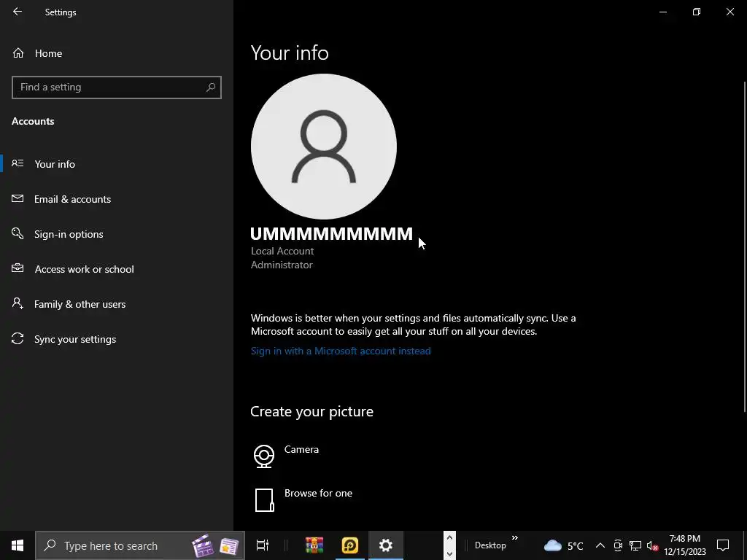Click the Your info person-list icon
The width and height of the screenshot is (747, 560).
18,163
